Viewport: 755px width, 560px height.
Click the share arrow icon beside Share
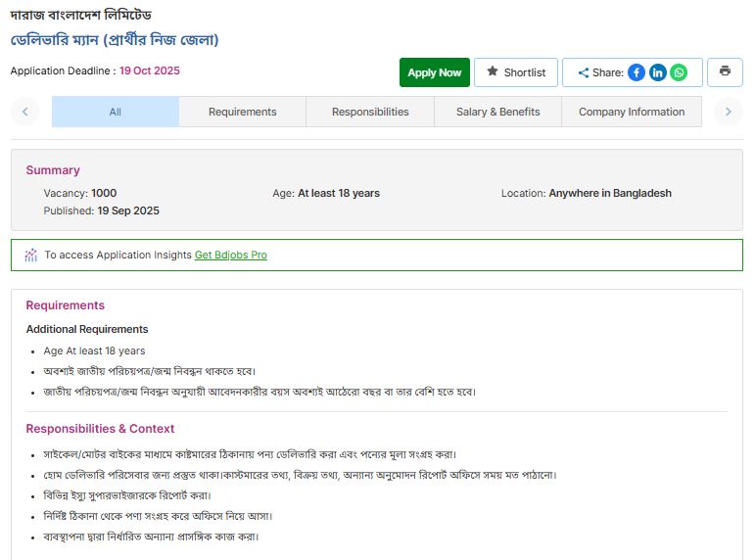583,72
